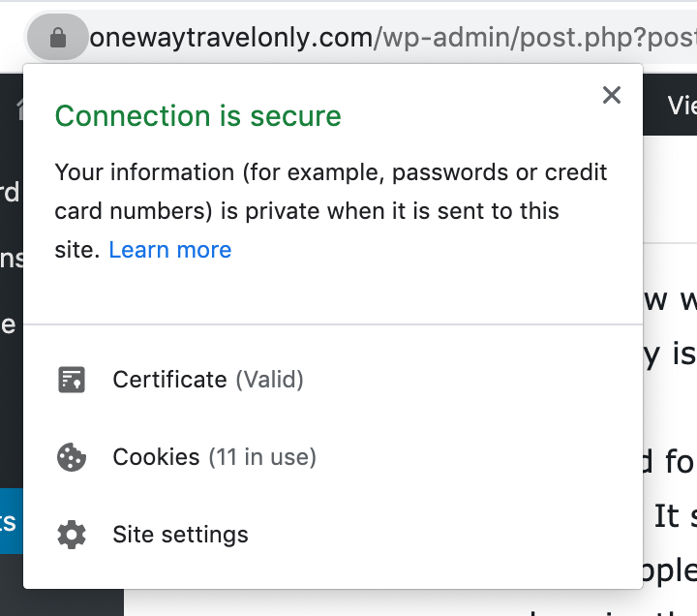Open the Site settings entry
Viewport: 697px width, 616px height.
pos(180,535)
